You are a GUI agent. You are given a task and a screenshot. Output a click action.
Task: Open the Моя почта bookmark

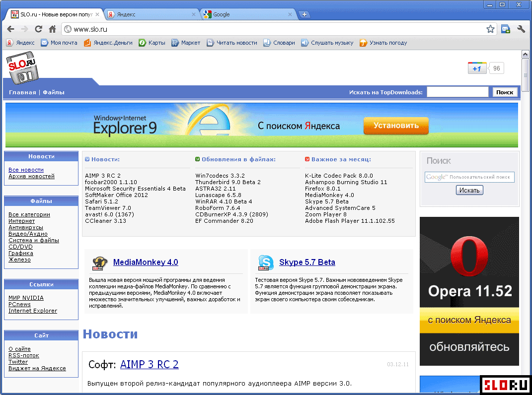(59, 43)
